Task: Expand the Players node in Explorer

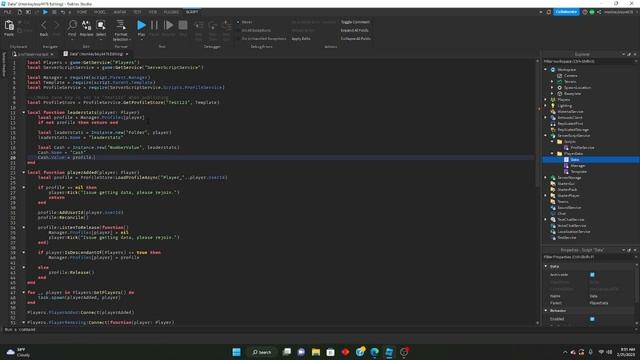Action: (x=546, y=100)
